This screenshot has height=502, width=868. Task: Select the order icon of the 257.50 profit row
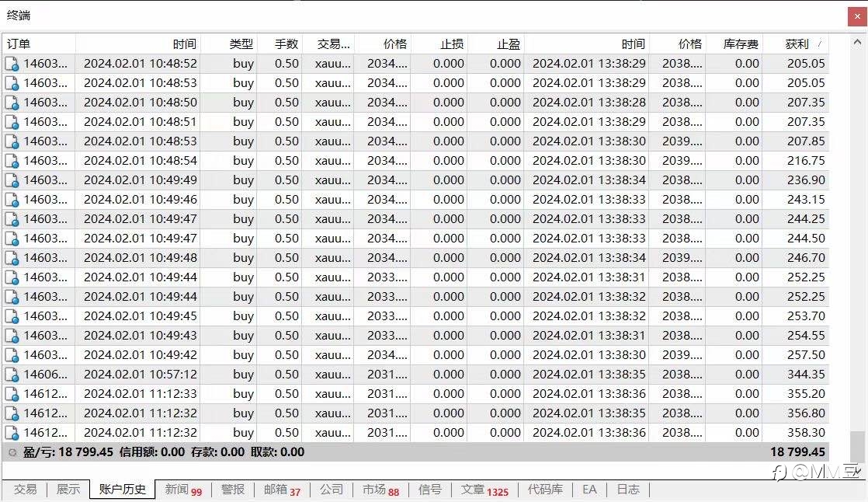(12, 355)
